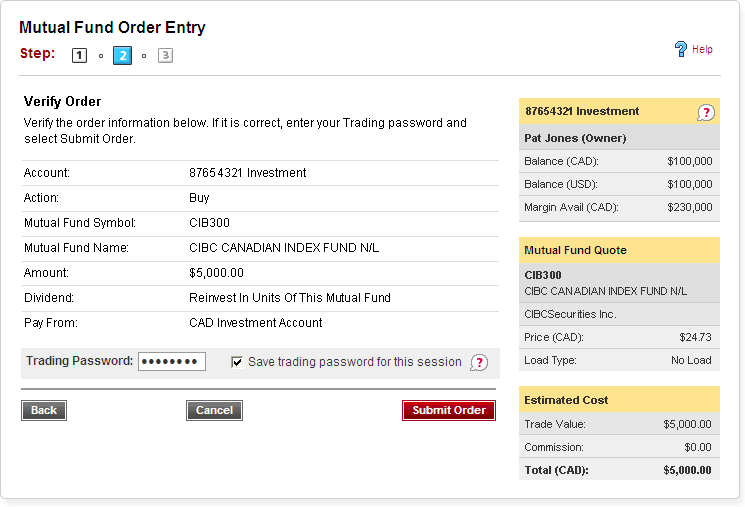Select the Estimated Cost panel header

click(x=619, y=400)
